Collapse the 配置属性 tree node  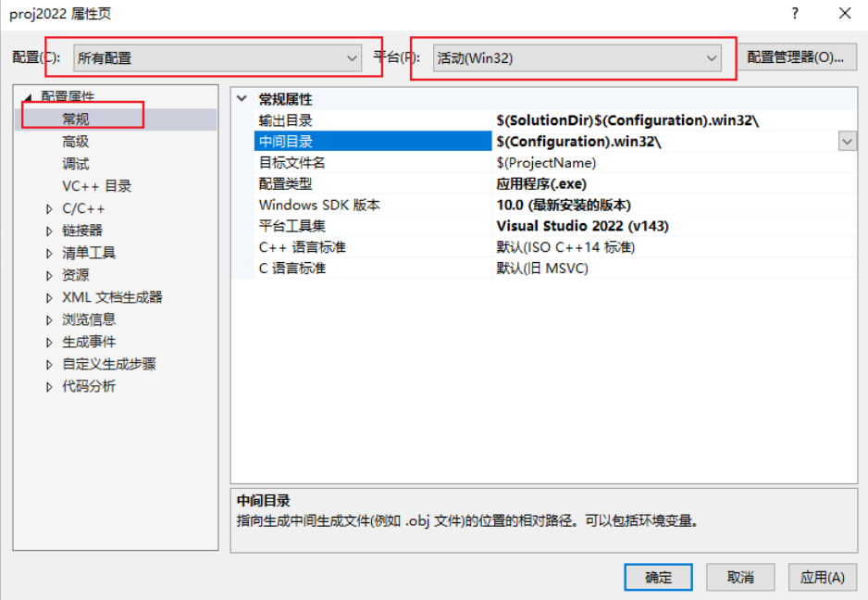28,97
